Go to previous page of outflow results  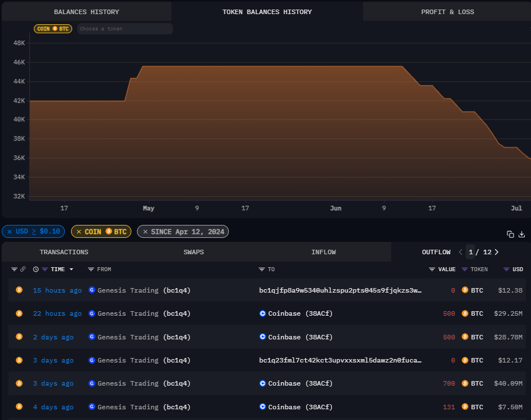click(x=461, y=252)
